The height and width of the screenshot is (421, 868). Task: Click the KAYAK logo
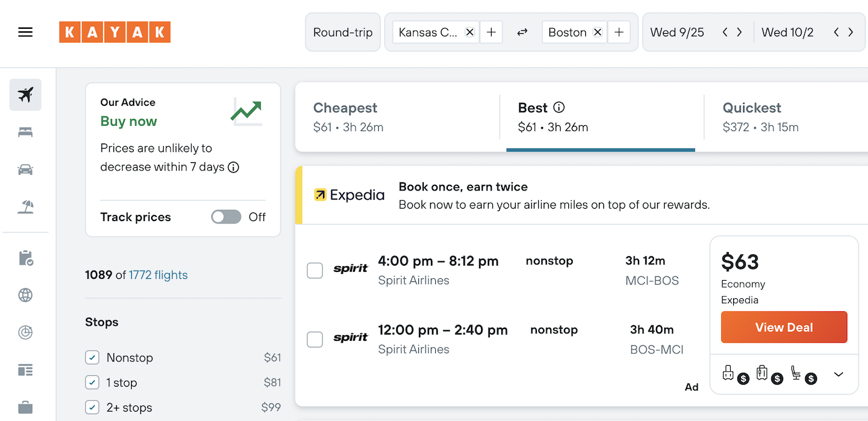[115, 32]
